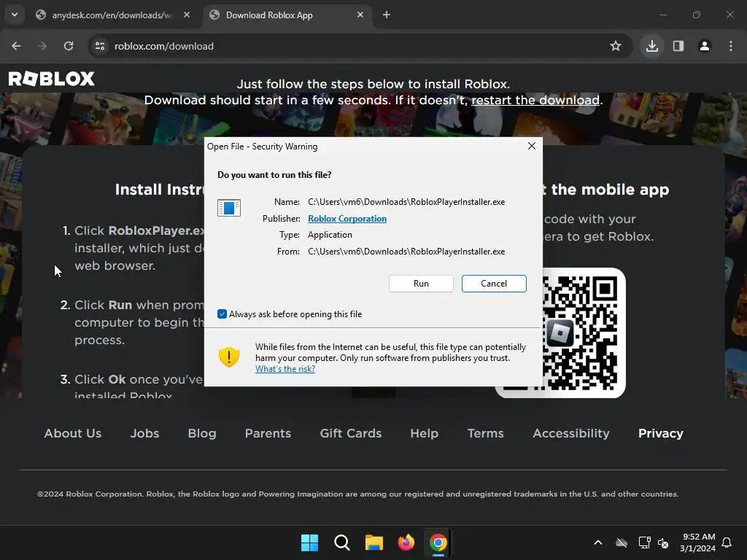This screenshot has height=560, width=747.
Task: Open the Chrome downloads icon
Action: click(651, 46)
